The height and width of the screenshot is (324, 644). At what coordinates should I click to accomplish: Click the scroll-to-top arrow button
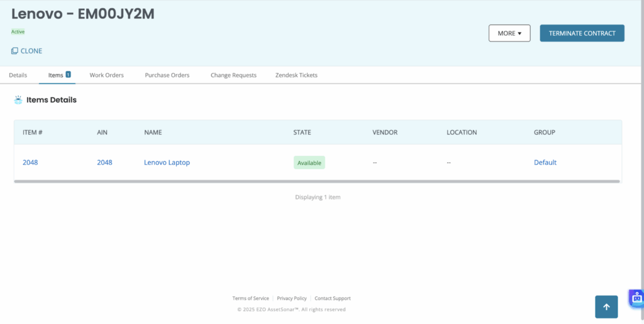pyautogui.click(x=606, y=307)
